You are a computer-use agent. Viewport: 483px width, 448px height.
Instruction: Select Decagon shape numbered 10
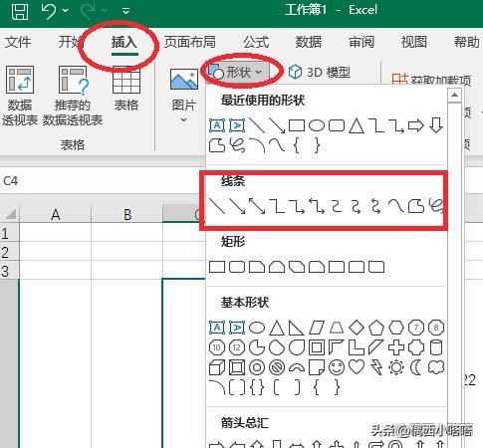pos(217,347)
